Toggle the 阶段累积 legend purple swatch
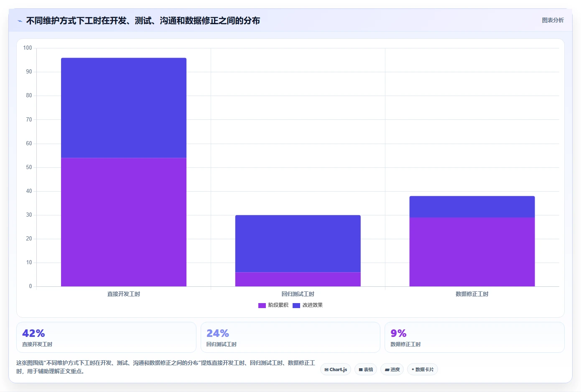The height and width of the screenshot is (392, 581). point(262,305)
